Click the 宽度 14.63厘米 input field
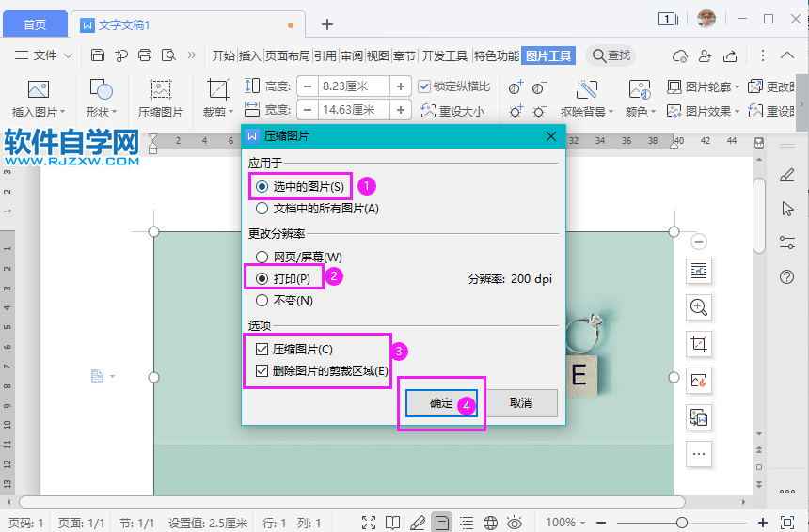The height and width of the screenshot is (532, 809). click(x=354, y=110)
